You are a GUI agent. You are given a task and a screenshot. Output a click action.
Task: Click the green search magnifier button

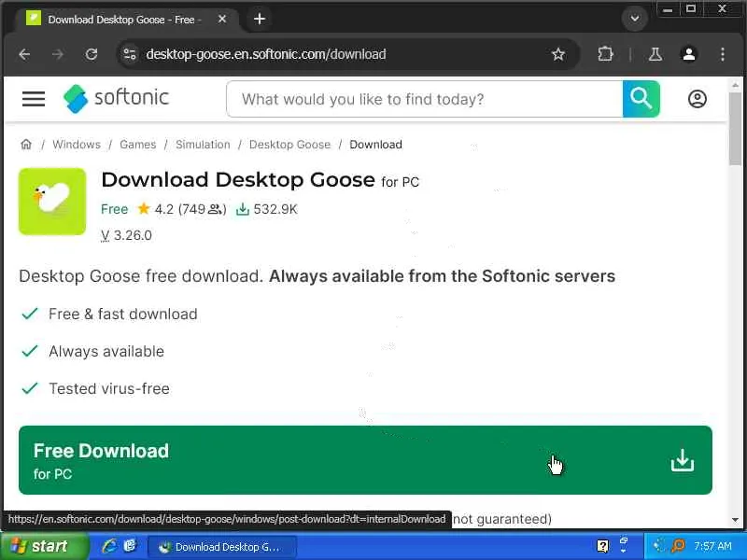[641, 99]
